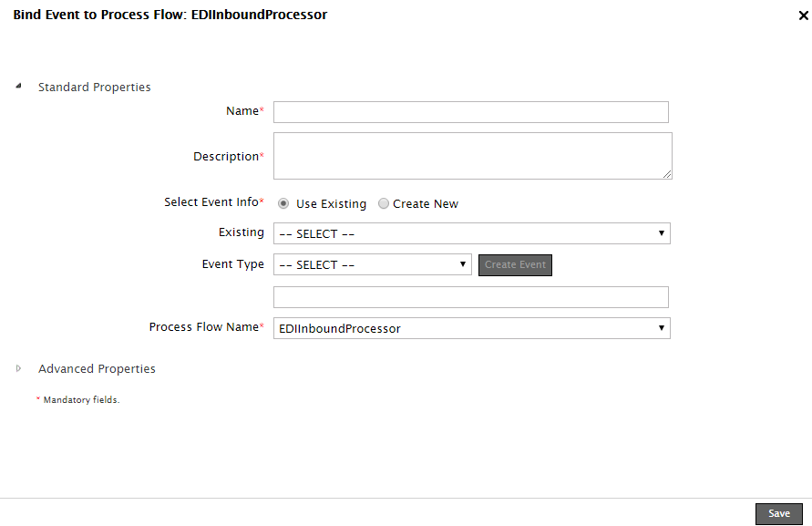Select the Use Existing radio button
This screenshot has width=812, height=526.
tap(283, 204)
